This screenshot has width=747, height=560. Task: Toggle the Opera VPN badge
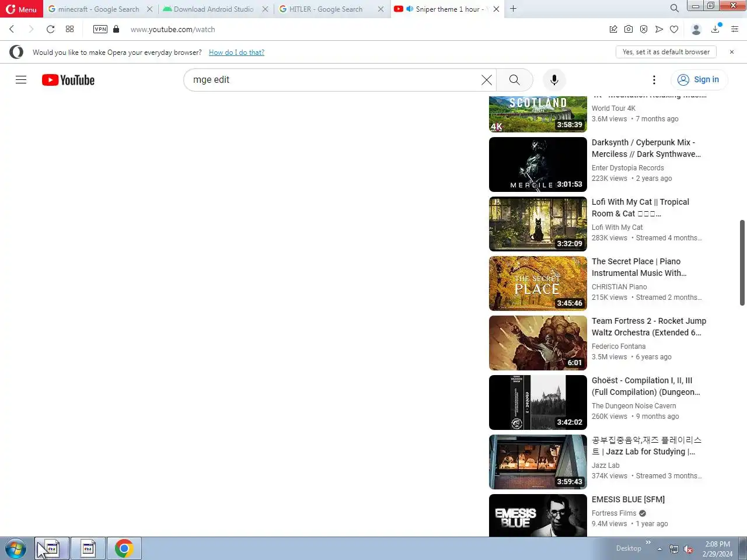click(x=100, y=29)
